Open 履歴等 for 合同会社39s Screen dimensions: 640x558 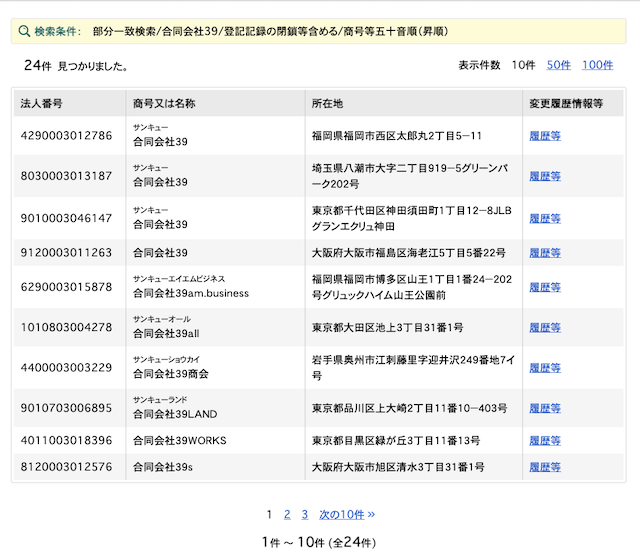coord(545,467)
